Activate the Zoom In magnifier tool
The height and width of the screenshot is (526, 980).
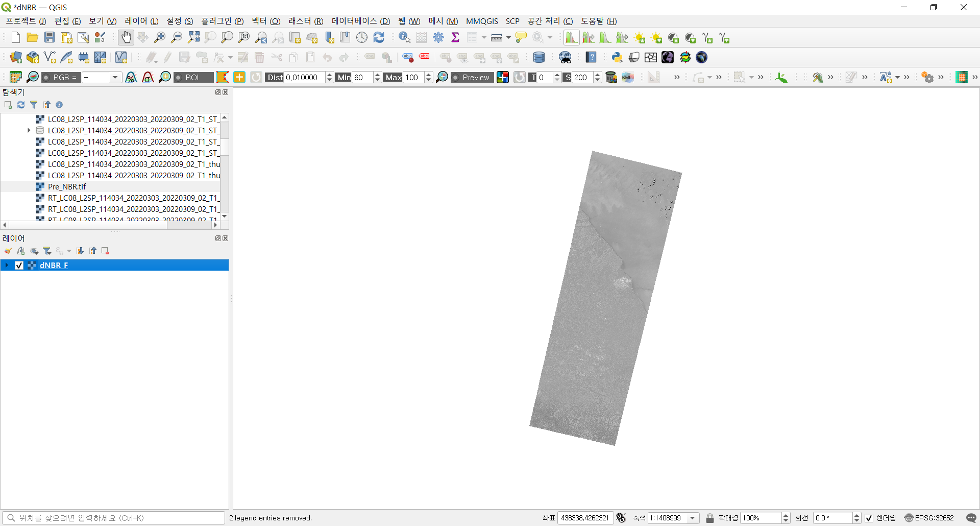160,37
